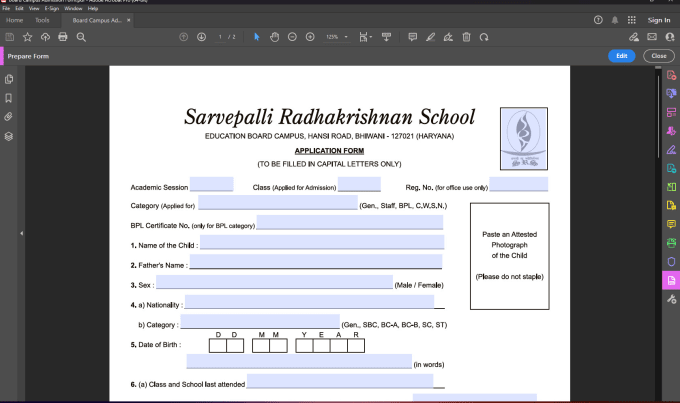
Task: Open the page thumbnails panel
Action: point(9,79)
